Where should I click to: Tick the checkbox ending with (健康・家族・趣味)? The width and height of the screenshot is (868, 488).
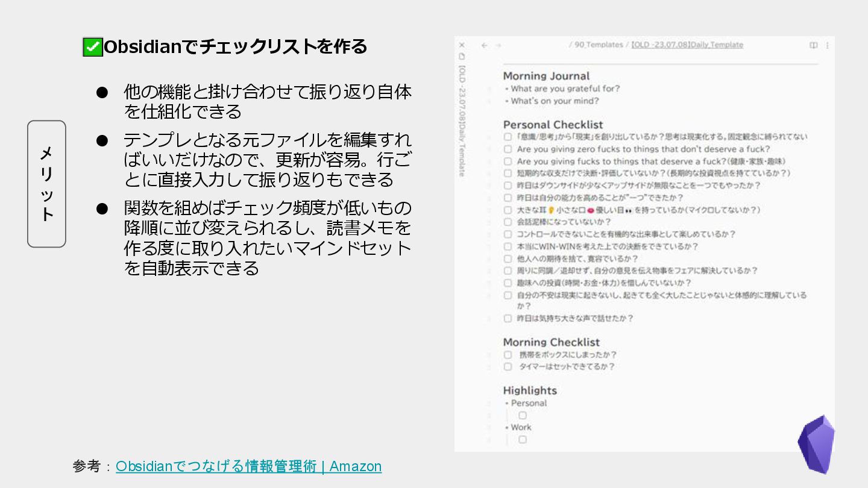508,161
